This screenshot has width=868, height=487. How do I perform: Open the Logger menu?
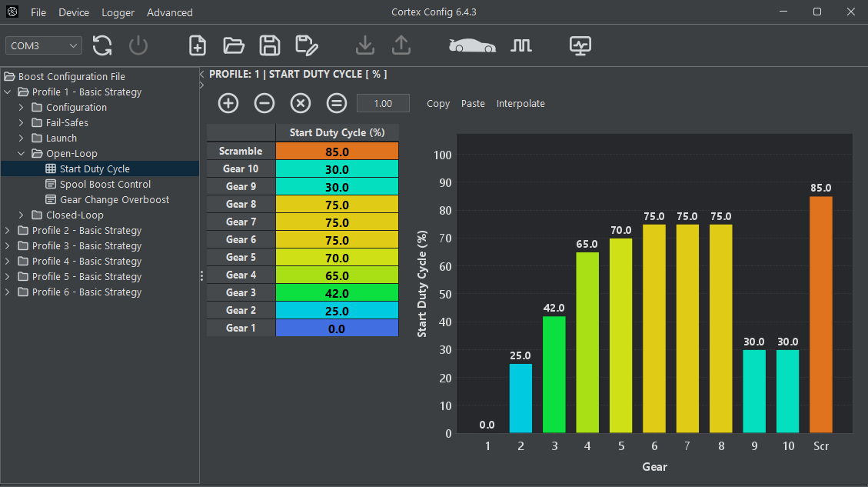click(x=118, y=12)
